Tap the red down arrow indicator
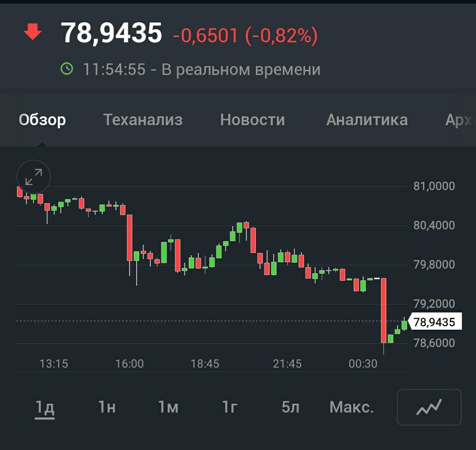This screenshot has height=450, width=476. point(32,33)
